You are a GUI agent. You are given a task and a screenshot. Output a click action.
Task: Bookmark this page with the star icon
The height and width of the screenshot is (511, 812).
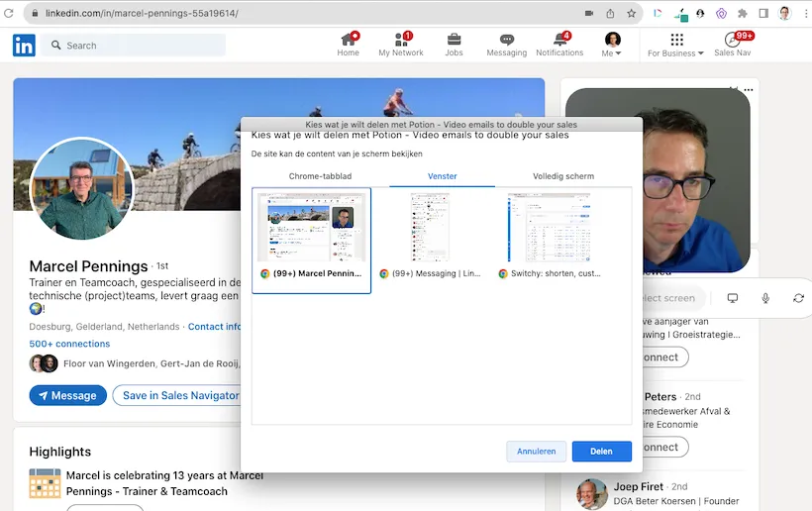631,14
